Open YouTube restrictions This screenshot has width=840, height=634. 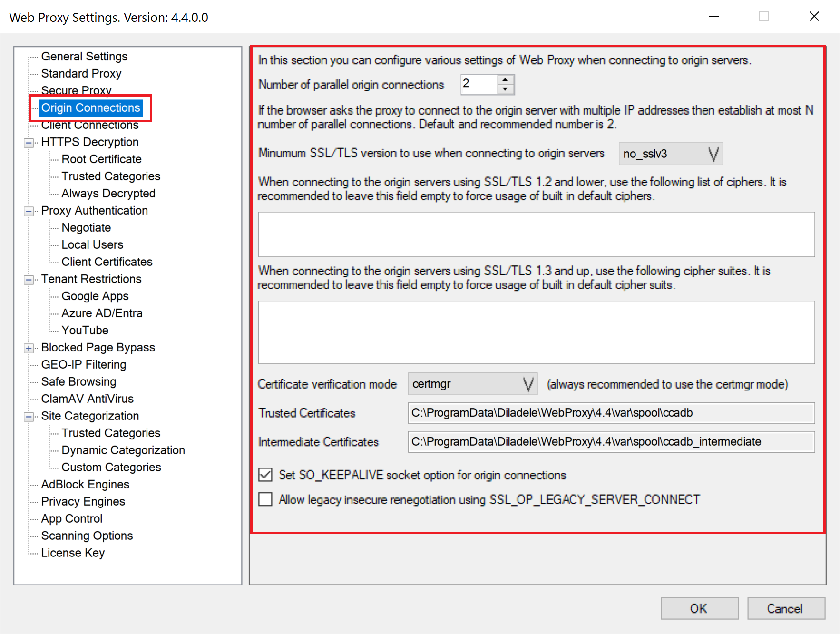pyautogui.click(x=85, y=331)
